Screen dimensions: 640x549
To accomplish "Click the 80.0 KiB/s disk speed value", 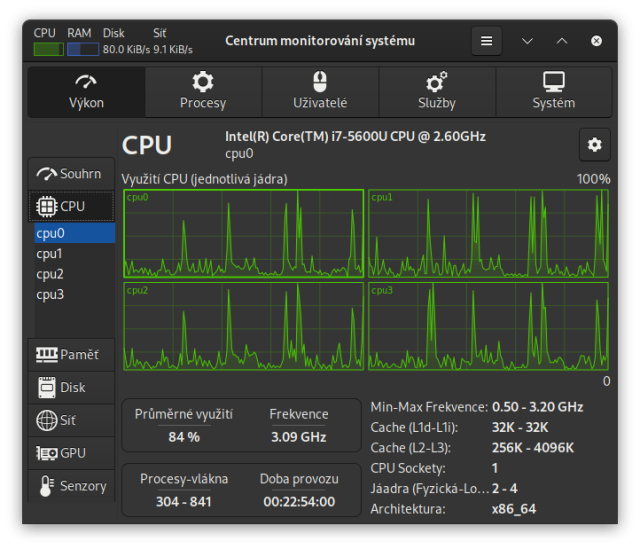I will pos(126,49).
